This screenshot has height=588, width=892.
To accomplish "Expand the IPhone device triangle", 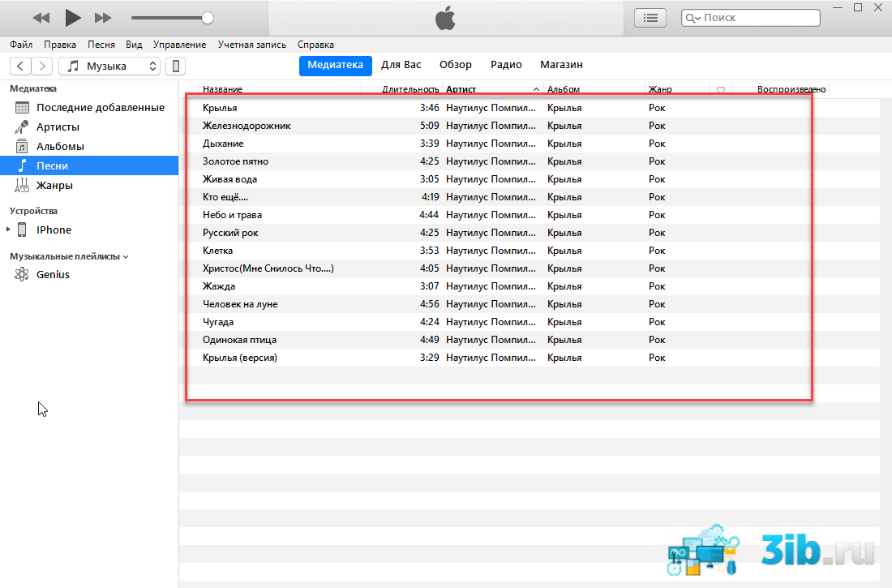I will 8,230.
